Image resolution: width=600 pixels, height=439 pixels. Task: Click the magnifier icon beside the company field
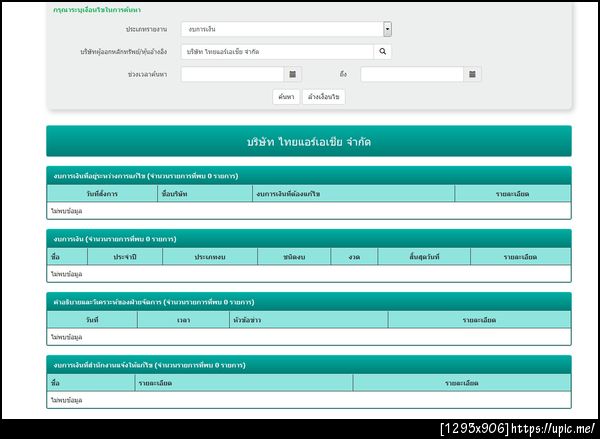[382, 52]
